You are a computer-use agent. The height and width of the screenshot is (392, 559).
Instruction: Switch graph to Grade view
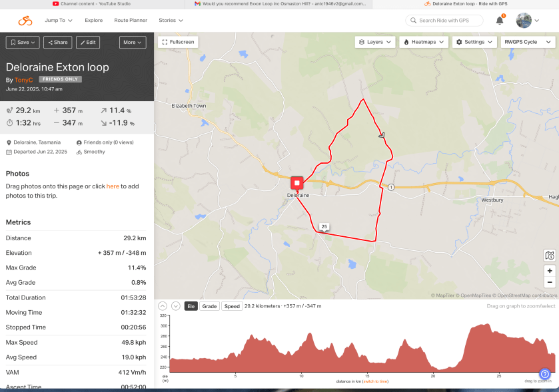(209, 306)
